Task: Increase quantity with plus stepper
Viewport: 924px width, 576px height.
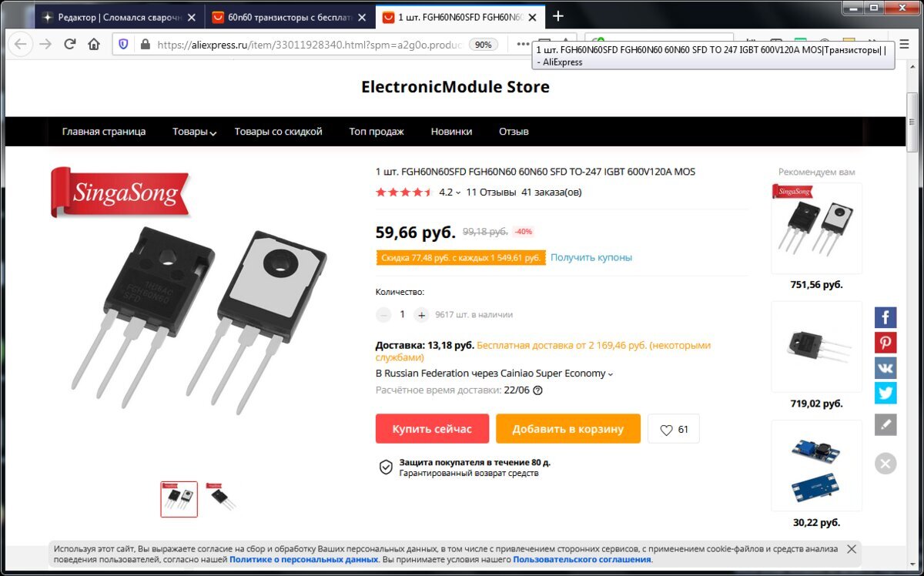Action: pos(421,315)
